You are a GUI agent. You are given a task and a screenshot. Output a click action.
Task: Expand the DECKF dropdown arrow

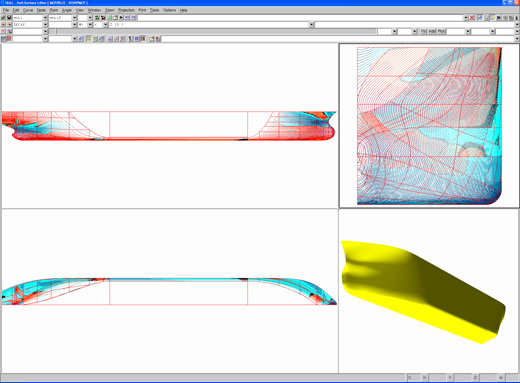[45, 25]
